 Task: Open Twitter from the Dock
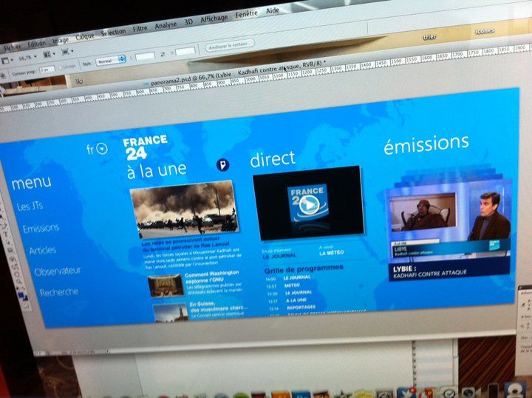click(406, 394)
